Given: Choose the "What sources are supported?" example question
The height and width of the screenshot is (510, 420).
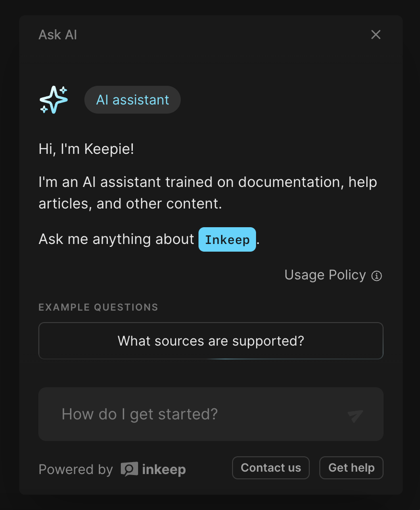Looking at the screenshot, I should tap(211, 341).
